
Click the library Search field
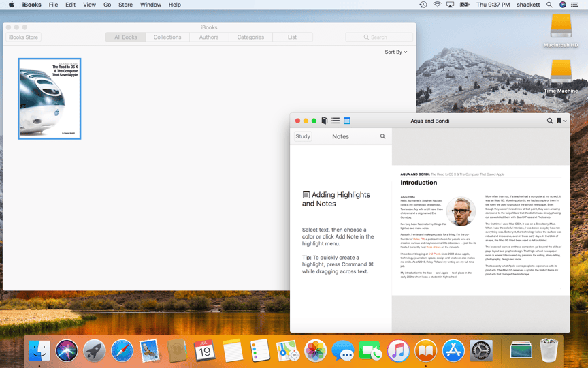pyautogui.click(x=379, y=37)
